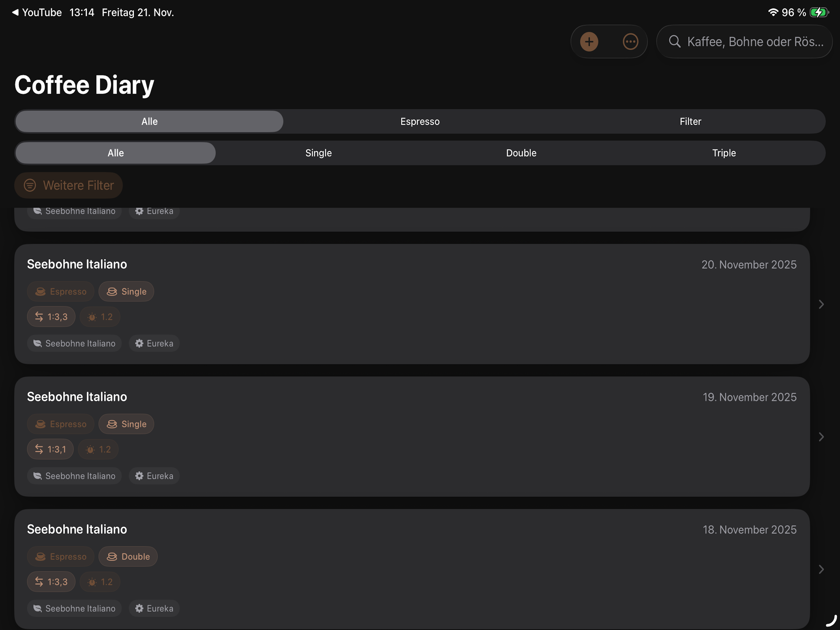840x630 pixels.
Task: Tap the battery charging icon
Action: click(x=819, y=13)
